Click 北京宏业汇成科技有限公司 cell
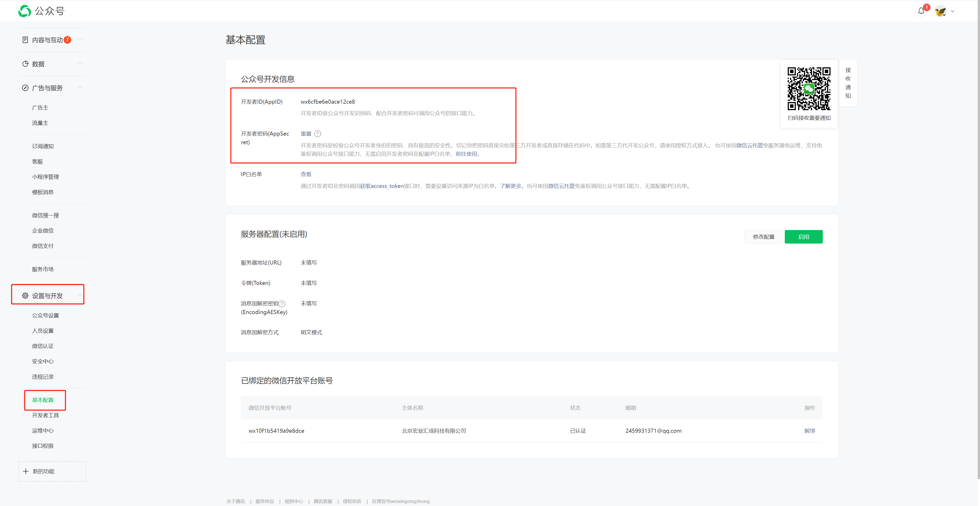The image size is (980, 506). pyautogui.click(x=434, y=431)
